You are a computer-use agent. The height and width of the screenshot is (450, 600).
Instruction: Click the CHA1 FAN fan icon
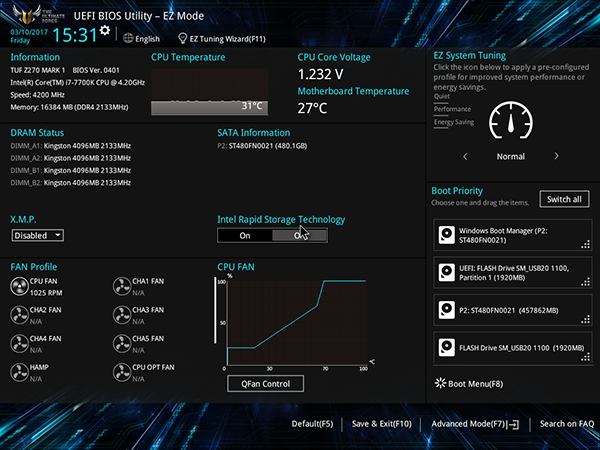(122, 287)
